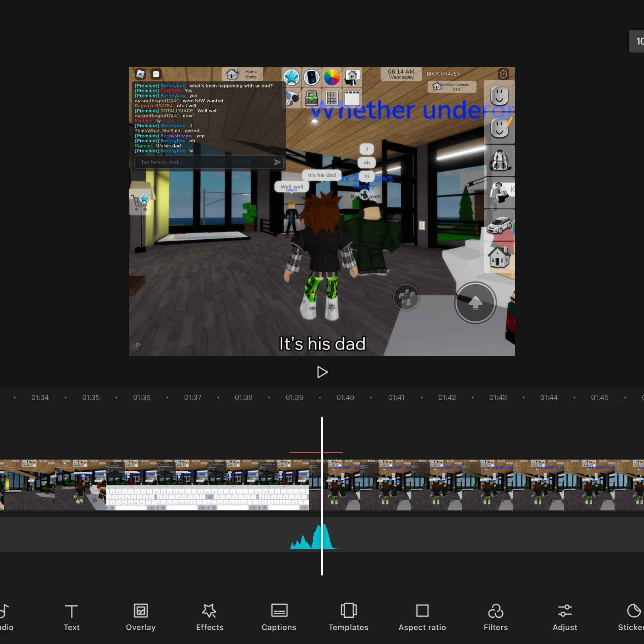The image size is (644, 644).
Task: Open the Stickers tool
Action: click(631, 617)
